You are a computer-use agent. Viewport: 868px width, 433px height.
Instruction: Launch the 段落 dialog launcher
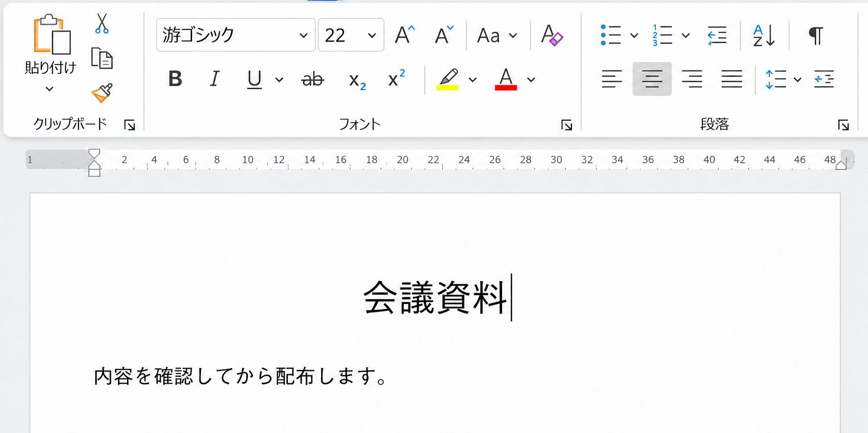pos(843,125)
